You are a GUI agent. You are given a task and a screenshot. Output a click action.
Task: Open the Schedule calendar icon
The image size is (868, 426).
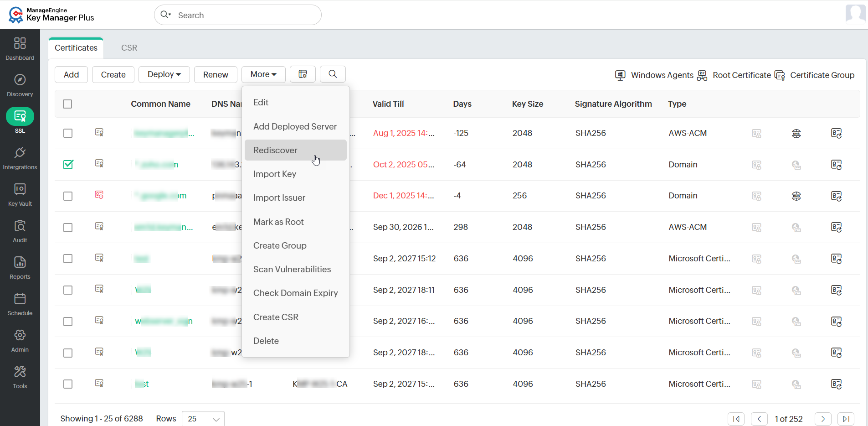point(20,299)
